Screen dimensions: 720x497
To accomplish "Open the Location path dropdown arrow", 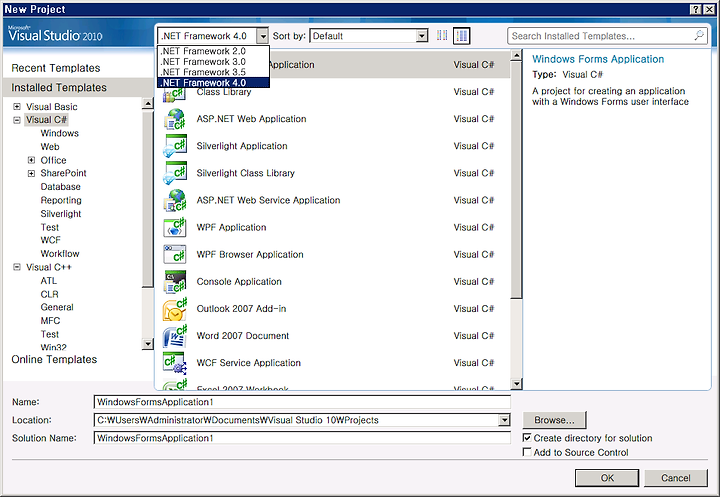I will (x=504, y=420).
